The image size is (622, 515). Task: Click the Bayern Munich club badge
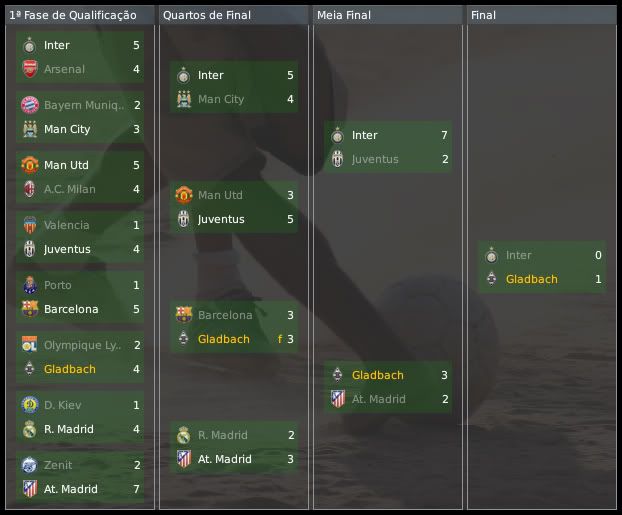click(29, 105)
